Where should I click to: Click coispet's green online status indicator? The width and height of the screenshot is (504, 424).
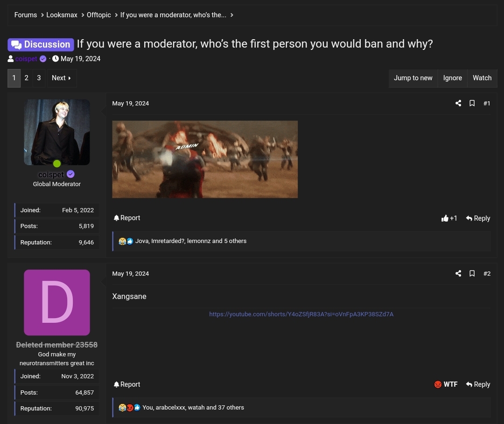[57, 164]
